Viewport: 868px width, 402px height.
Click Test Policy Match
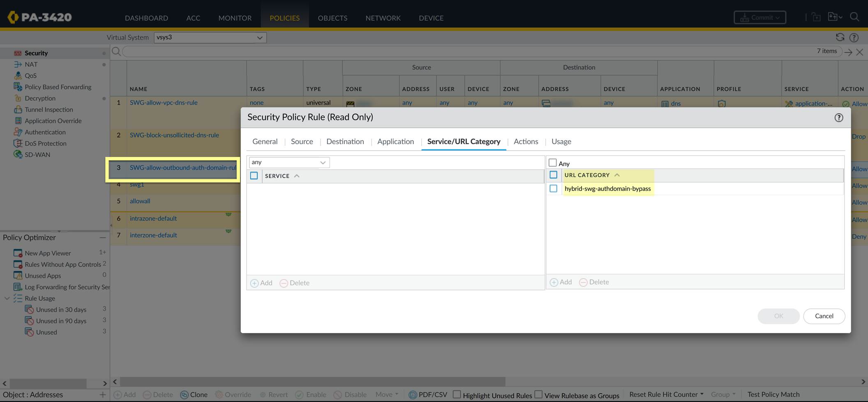pyautogui.click(x=773, y=395)
